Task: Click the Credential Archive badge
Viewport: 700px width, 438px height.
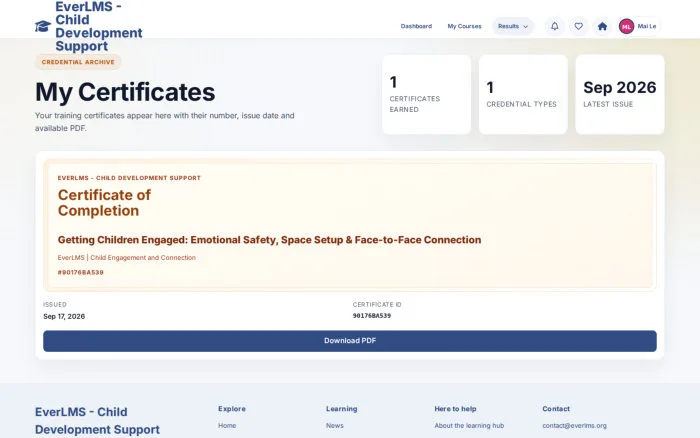Action: click(x=78, y=62)
